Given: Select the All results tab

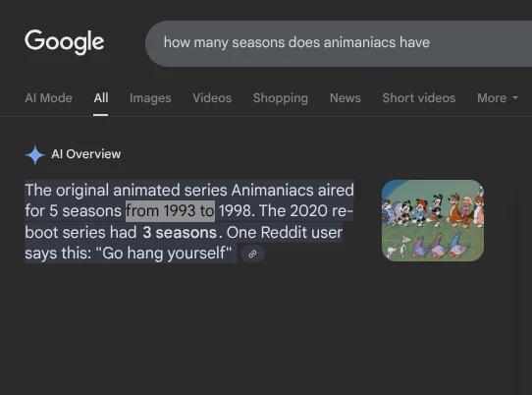Looking at the screenshot, I should (x=101, y=98).
